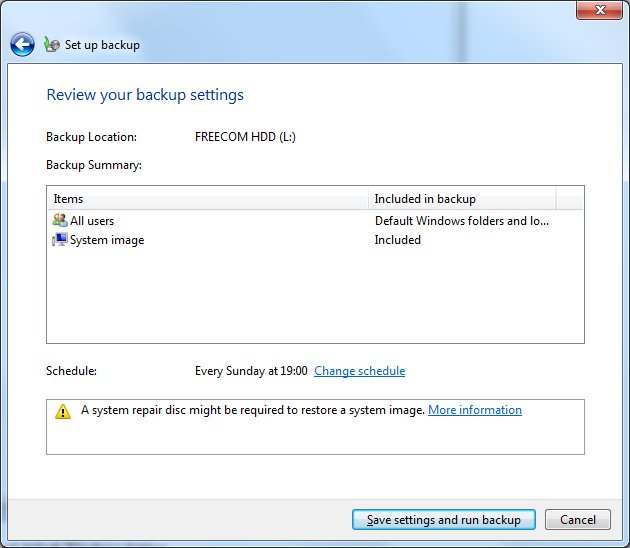Click the Review your backup settings heading
The height and width of the screenshot is (548, 630).
click(x=145, y=95)
